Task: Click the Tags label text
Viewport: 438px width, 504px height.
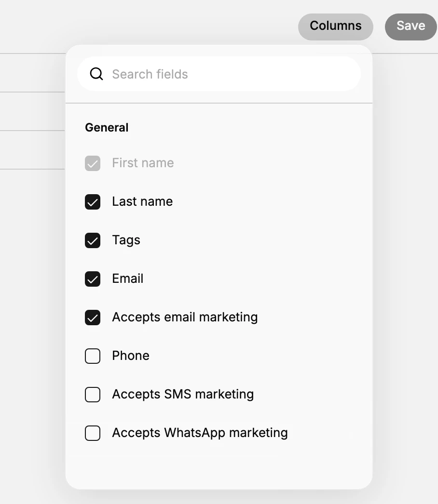Action: tap(126, 240)
